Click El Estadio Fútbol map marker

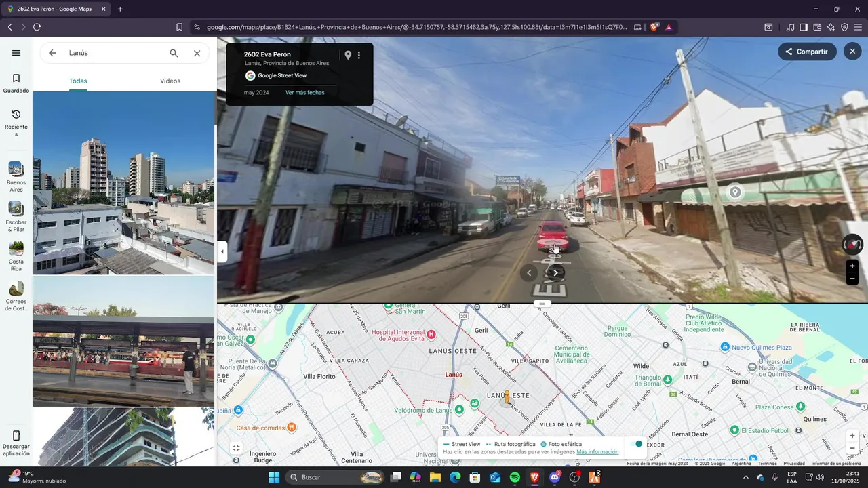[x=734, y=431]
